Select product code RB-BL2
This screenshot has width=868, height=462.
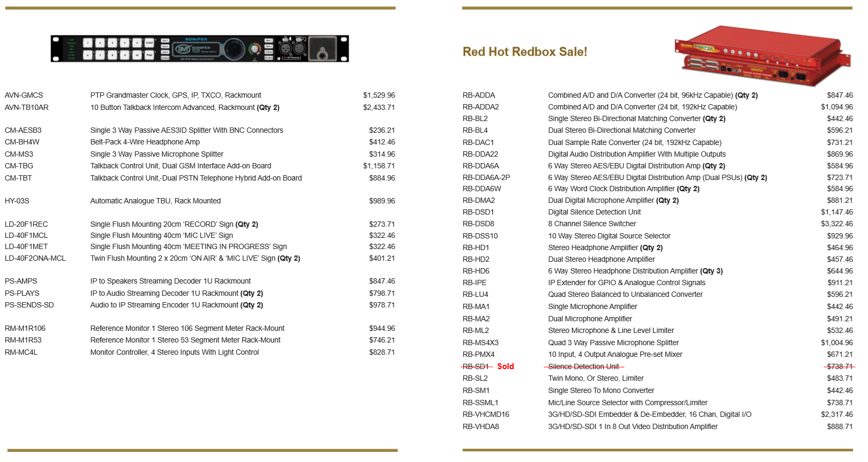click(475, 118)
